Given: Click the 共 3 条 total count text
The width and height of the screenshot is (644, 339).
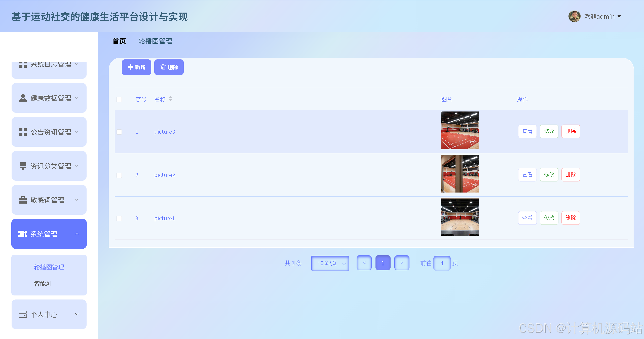Looking at the screenshot, I should coord(293,263).
